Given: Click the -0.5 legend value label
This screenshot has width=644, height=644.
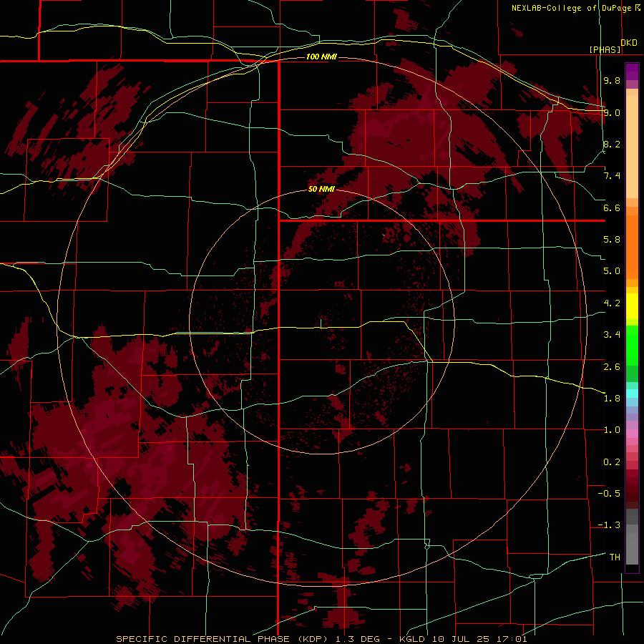Looking at the screenshot, I should (609, 493).
